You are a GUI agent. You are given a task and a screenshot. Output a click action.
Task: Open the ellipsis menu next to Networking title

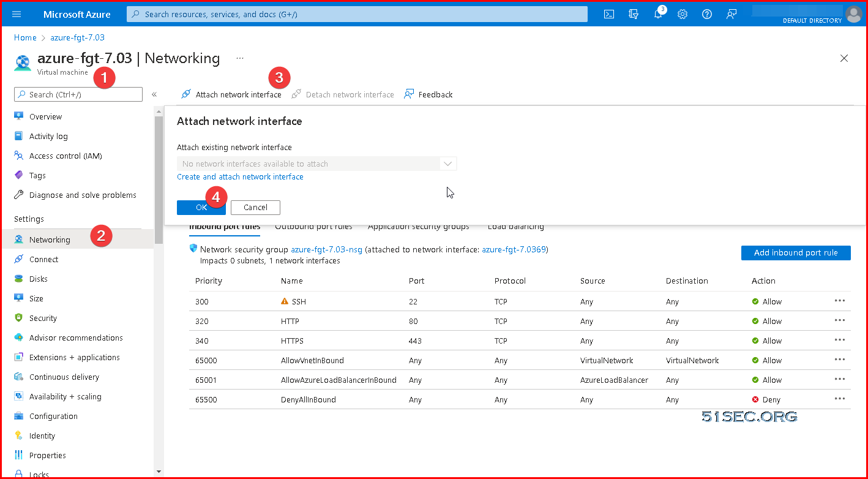[x=240, y=58]
